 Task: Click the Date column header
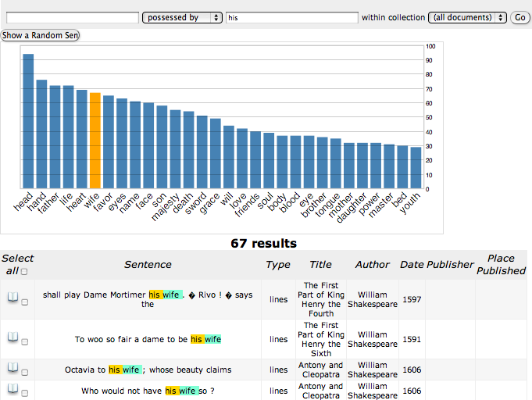click(412, 265)
